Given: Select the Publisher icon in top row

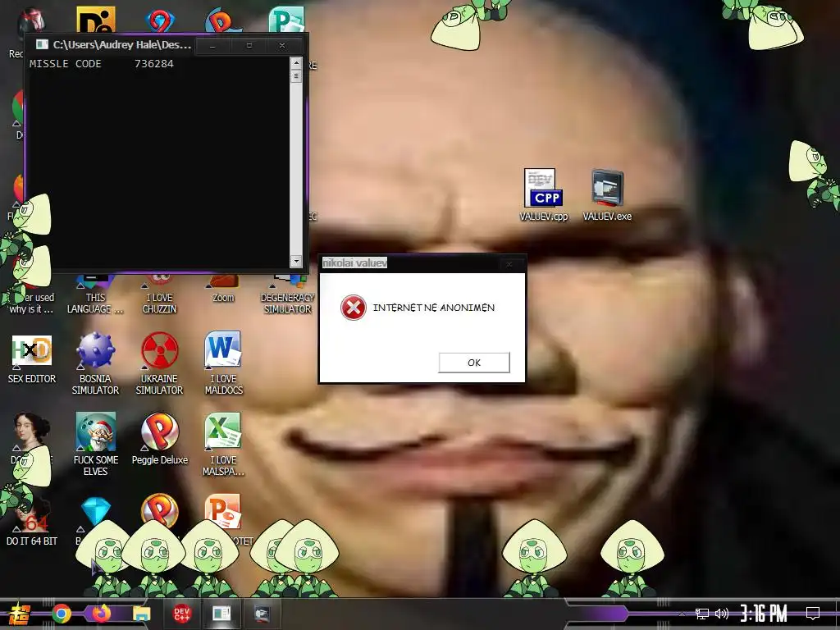Looking at the screenshot, I should tap(286, 20).
